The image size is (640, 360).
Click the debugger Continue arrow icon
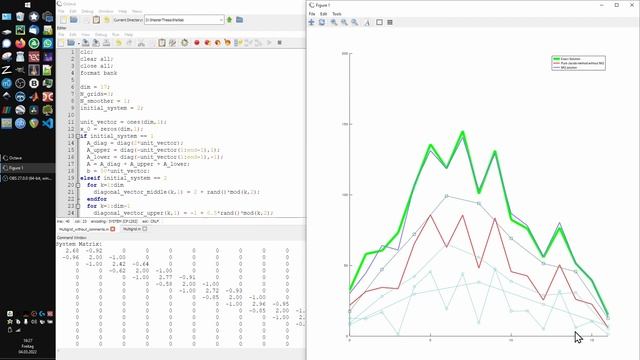click(269, 42)
